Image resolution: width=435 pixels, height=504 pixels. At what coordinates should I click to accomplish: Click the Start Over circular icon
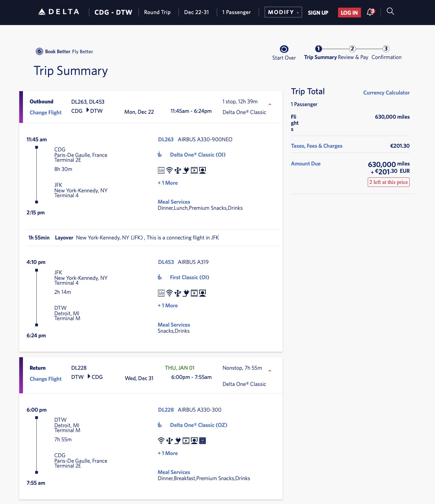(284, 49)
